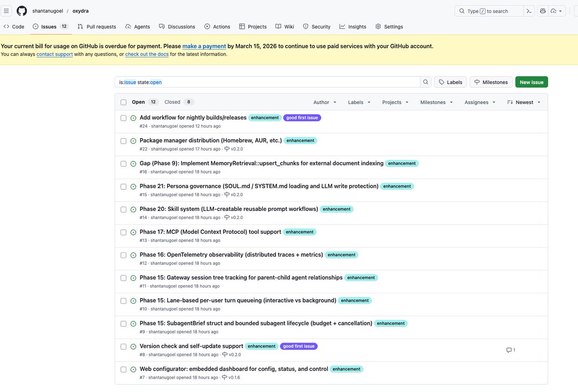Expand the Author filter dropdown
This screenshot has height=392, width=578.
[x=325, y=102]
